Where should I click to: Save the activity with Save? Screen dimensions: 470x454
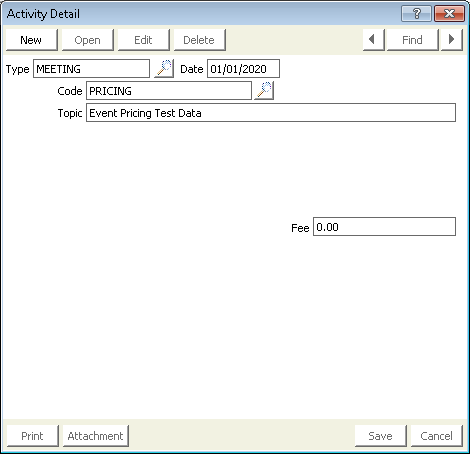[x=381, y=436]
